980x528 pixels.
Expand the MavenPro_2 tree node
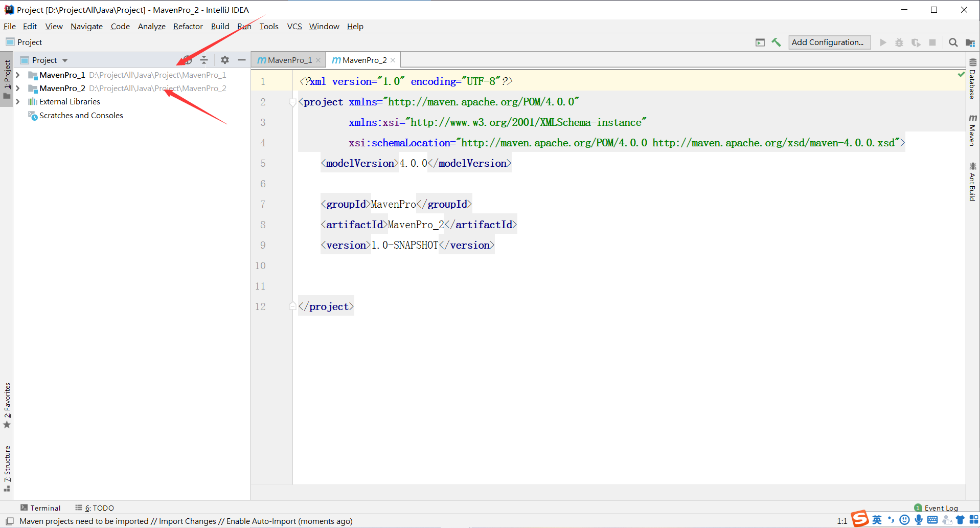point(18,88)
